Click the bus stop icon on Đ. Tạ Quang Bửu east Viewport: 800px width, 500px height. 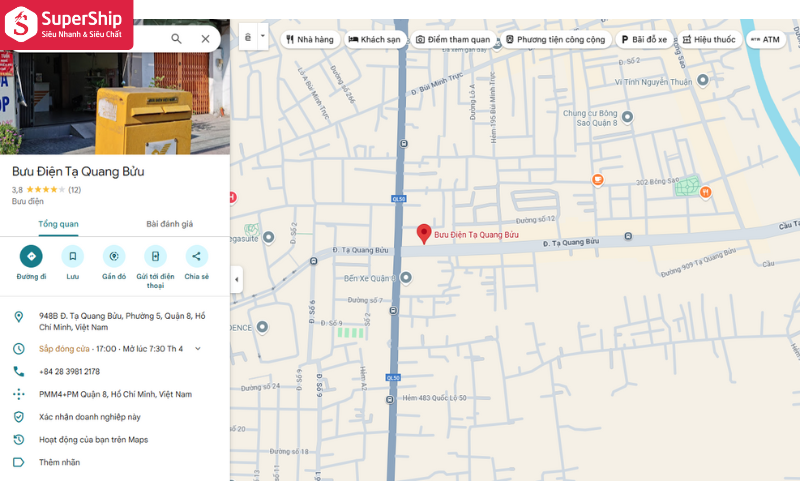pyautogui.click(x=628, y=236)
